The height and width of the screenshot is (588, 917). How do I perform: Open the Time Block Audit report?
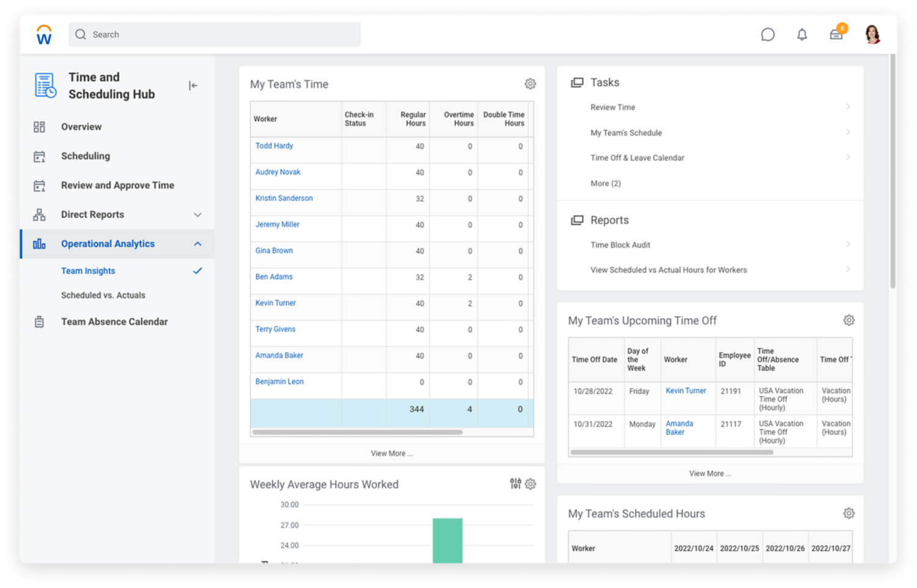(x=620, y=245)
